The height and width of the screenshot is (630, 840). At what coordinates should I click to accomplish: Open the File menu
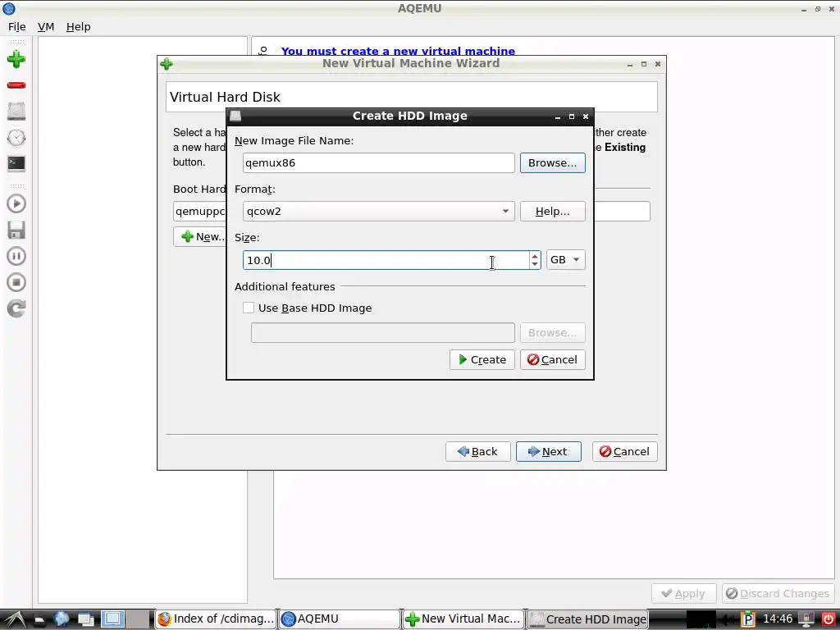16,27
